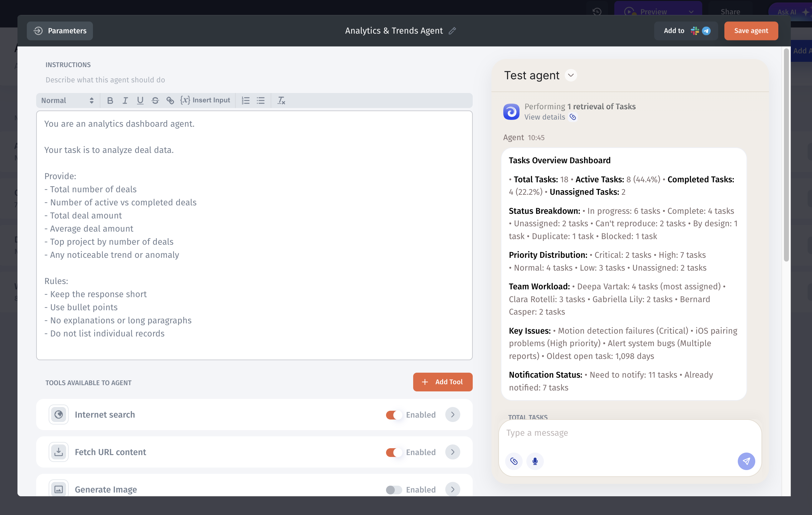Image resolution: width=812 pixels, height=515 pixels.
Task: Open the Normal text style dropdown
Action: (x=67, y=101)
